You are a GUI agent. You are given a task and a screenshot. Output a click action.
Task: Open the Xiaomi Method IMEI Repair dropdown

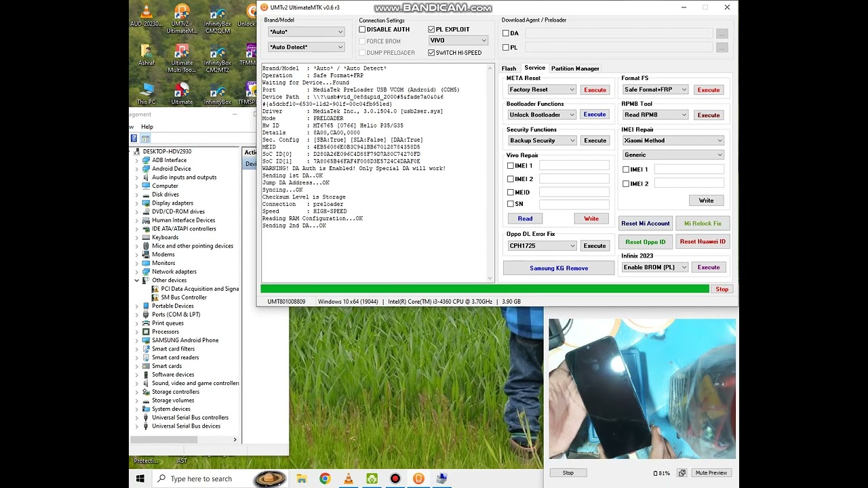(x=673, y=140)
